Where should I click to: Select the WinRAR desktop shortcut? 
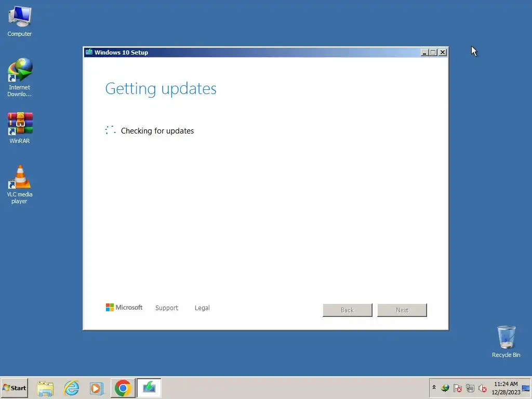pos(20,128)
